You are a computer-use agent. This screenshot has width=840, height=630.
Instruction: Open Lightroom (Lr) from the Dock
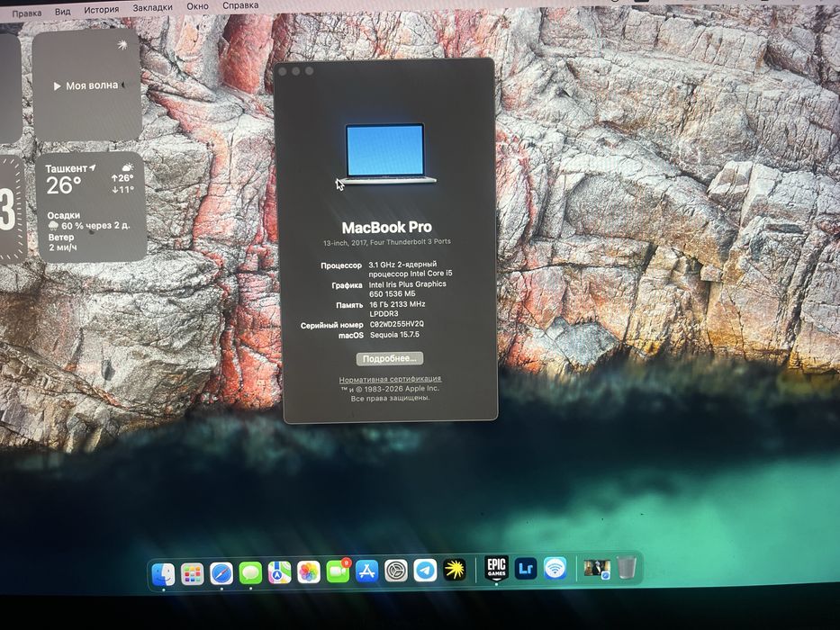point(526,569)
